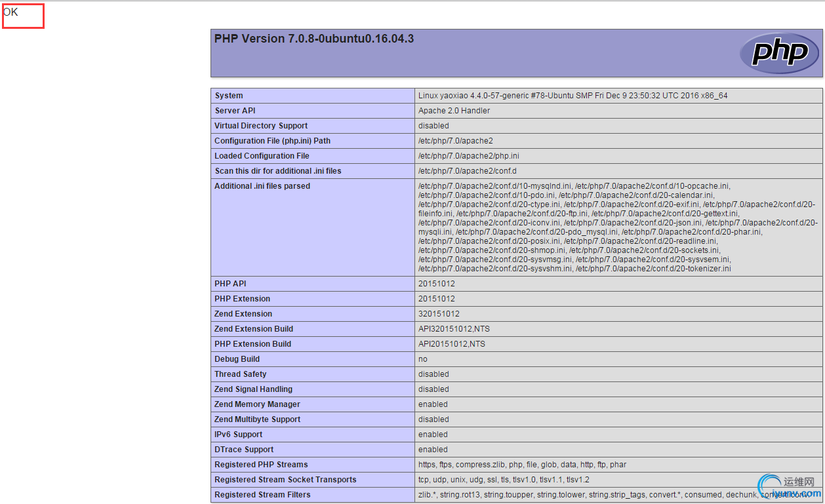Click Scan this dir for additional .ini files
Viewport: 825px width, 504px height.
[278, 171]
